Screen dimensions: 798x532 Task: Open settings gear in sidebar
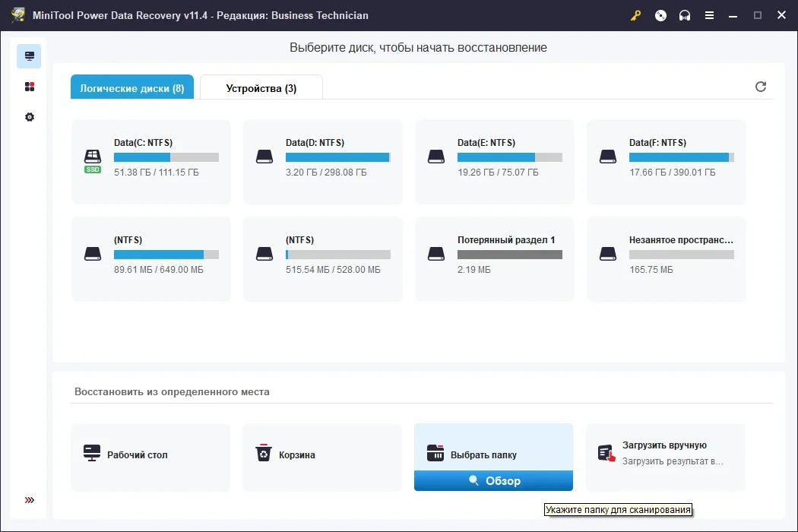tap(30, 117)
